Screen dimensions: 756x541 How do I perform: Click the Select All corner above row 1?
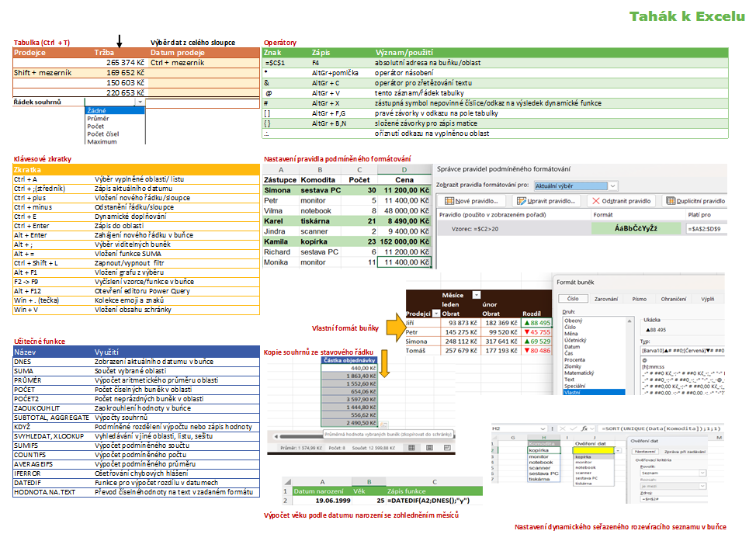coord(287,481)
